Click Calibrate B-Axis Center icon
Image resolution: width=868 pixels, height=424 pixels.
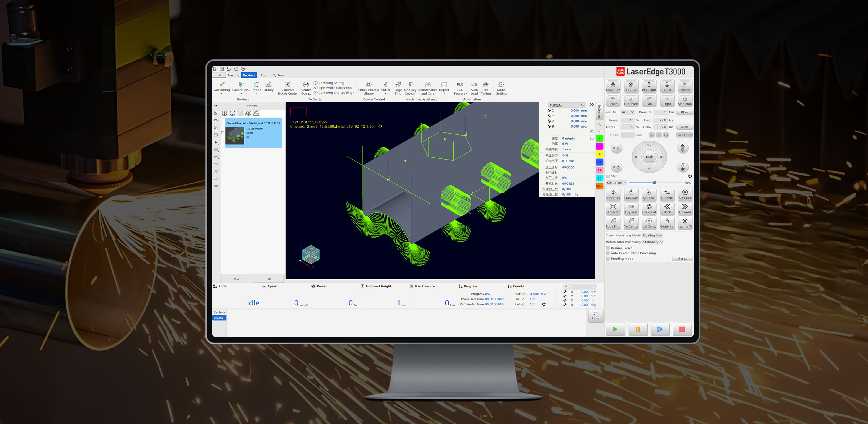click(x=287, y=85)
